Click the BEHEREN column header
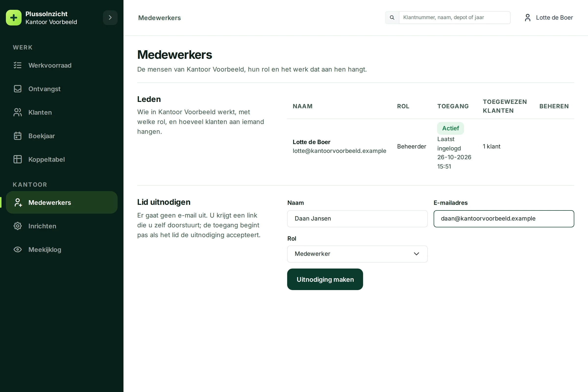588x392 pixels. click(x=554, y=106)
